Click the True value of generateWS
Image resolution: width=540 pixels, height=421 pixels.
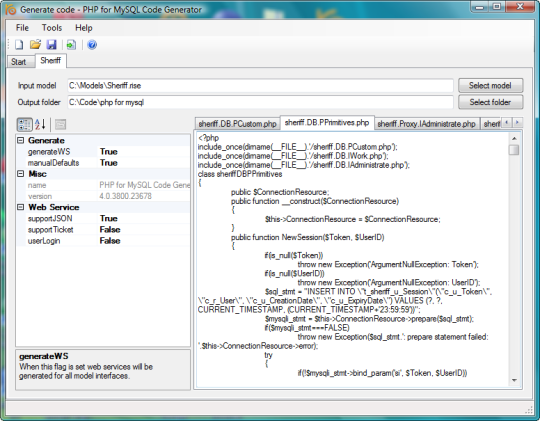click(109, 152)
